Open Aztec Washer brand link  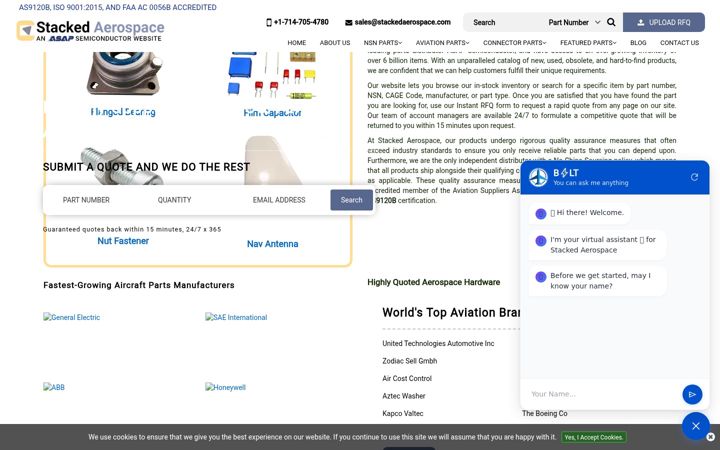point(404,396)
